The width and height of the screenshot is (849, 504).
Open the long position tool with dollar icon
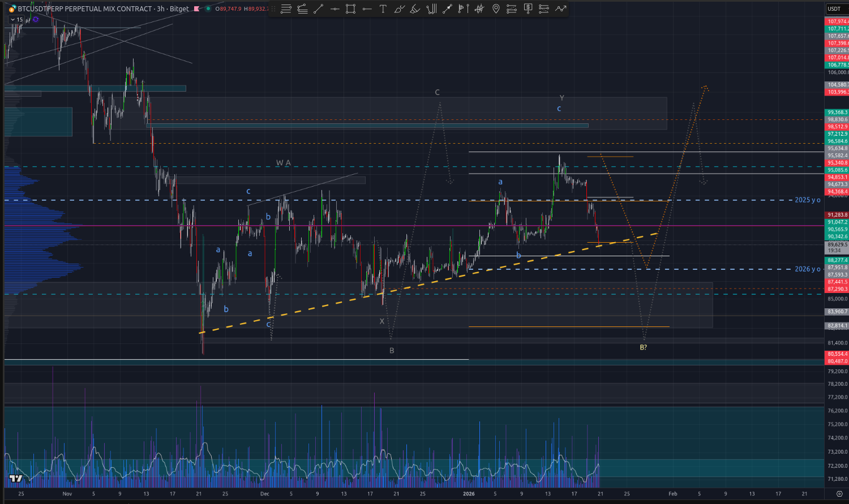point(528,8)
